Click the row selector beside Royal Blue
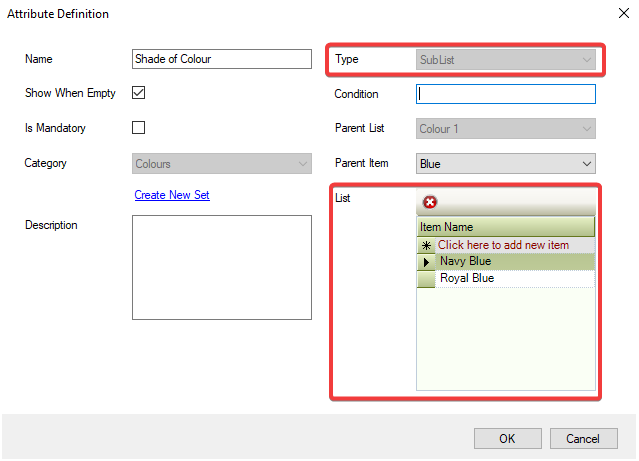 (426, 279)
